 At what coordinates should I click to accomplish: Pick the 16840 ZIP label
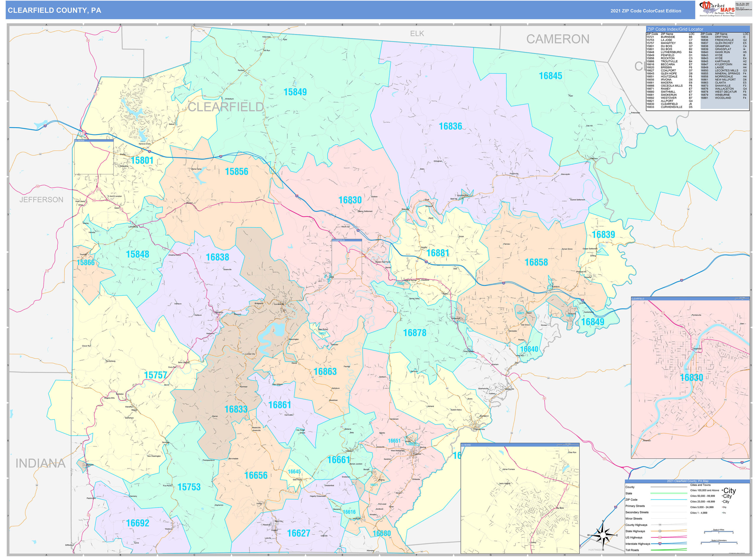[529, 349]
